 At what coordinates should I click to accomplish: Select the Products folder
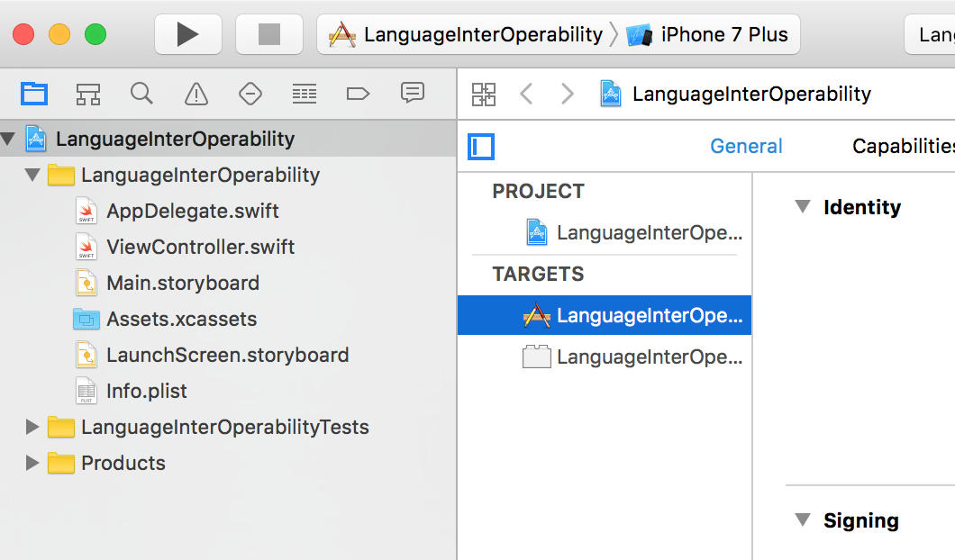point(229,463)
